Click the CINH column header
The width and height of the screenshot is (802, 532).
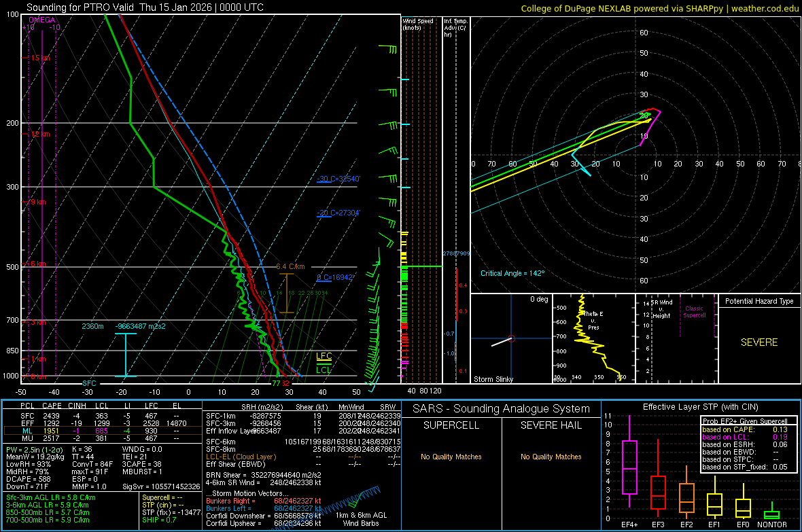[77, 406]
